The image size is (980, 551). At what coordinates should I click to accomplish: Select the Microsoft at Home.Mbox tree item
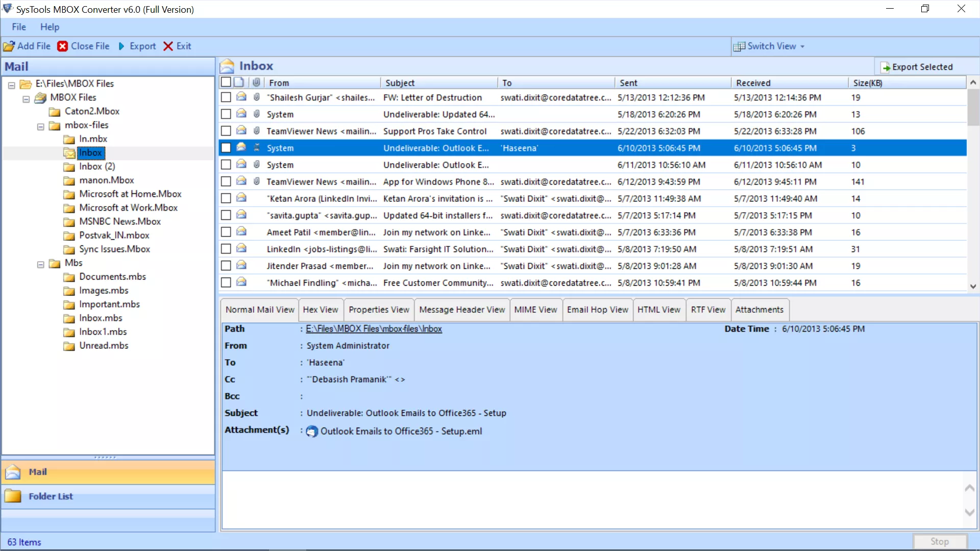(x=130, y=194)
